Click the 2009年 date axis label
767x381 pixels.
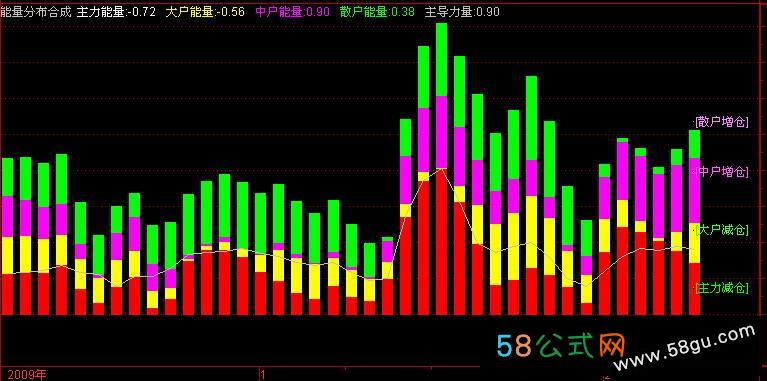coord(23,375)
